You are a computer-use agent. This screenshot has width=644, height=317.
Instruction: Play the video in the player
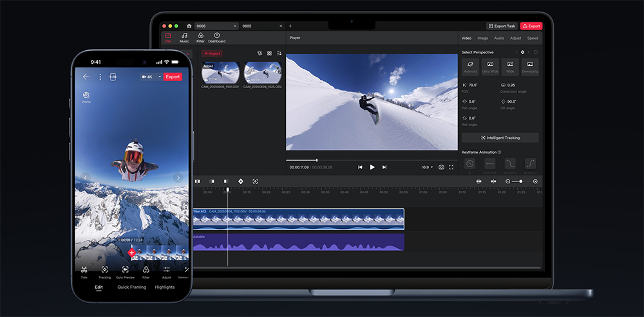tap(372, 167)
